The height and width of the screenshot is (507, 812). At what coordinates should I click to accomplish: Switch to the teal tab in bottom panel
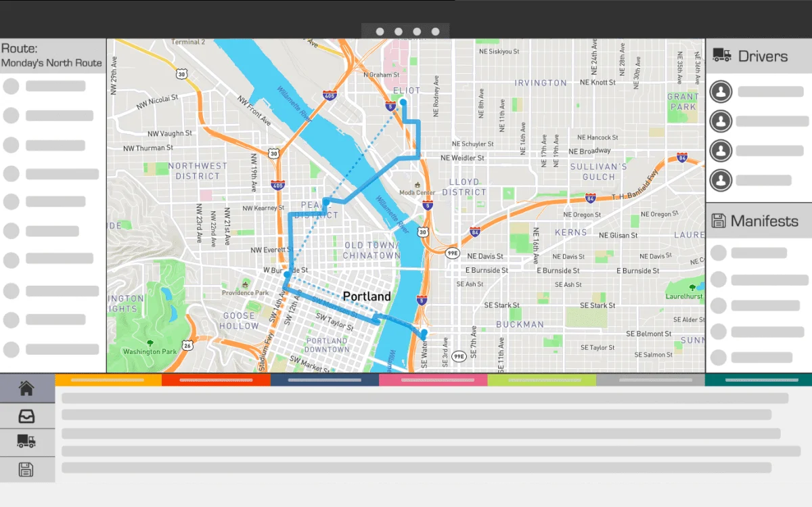click(x=759, y=380)
